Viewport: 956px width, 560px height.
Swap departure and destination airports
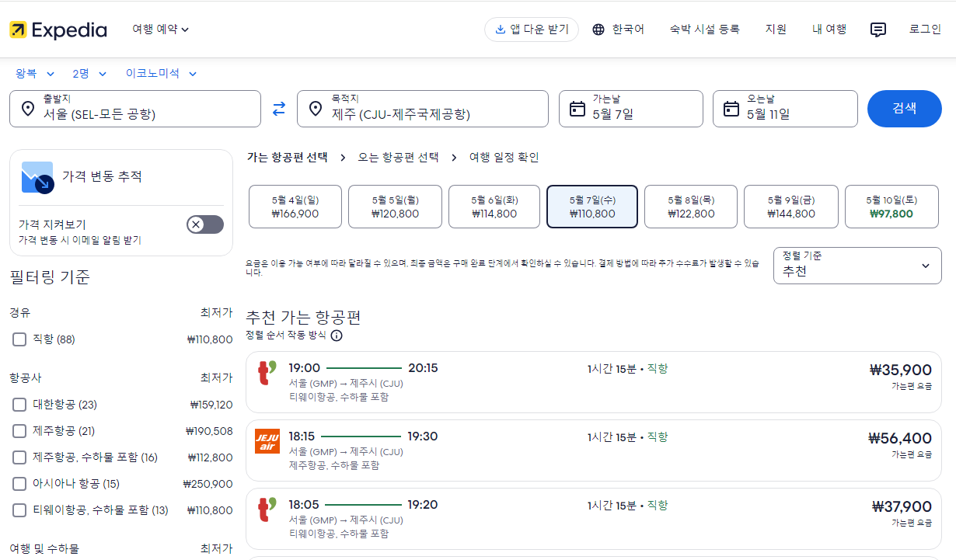click(x=279, y=109)
